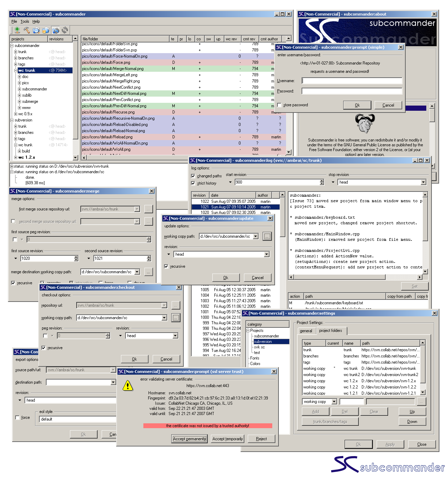
Task: Toggle the pressed blue refresh toolbar icon
Action: point(55,30)
